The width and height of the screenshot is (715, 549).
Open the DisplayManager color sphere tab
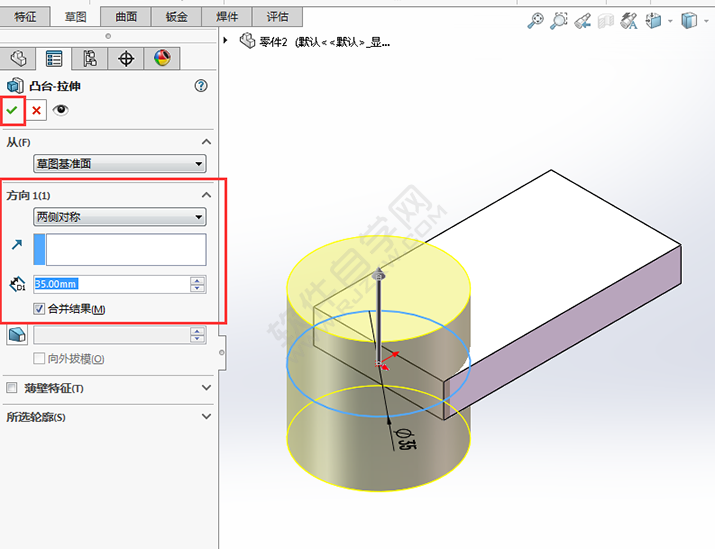pyautogui.click(x=162, y=58)
